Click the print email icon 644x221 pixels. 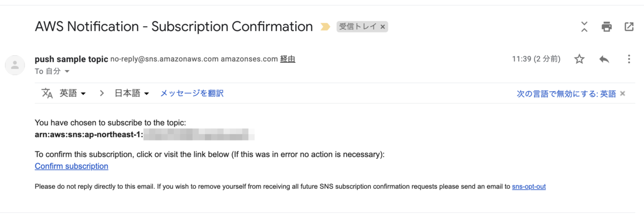[606, 26]
